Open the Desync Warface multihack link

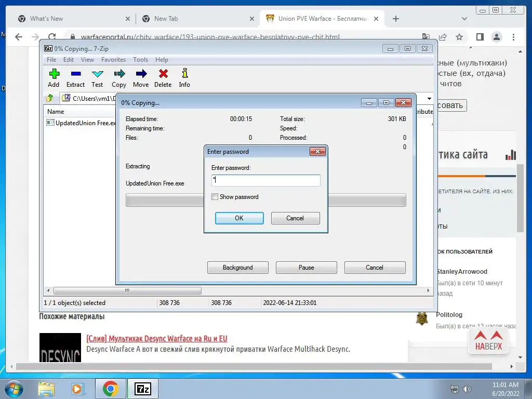pos(157,339)
